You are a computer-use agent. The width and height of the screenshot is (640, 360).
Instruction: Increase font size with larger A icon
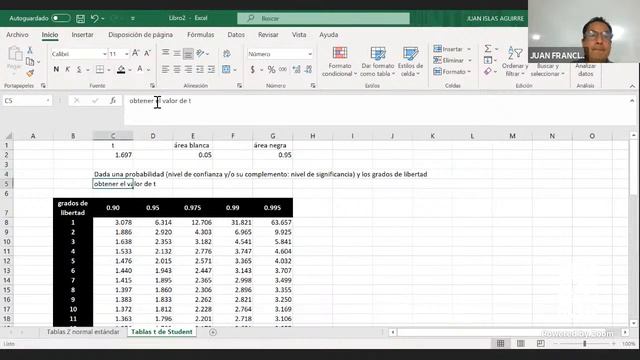click(136, 53)
